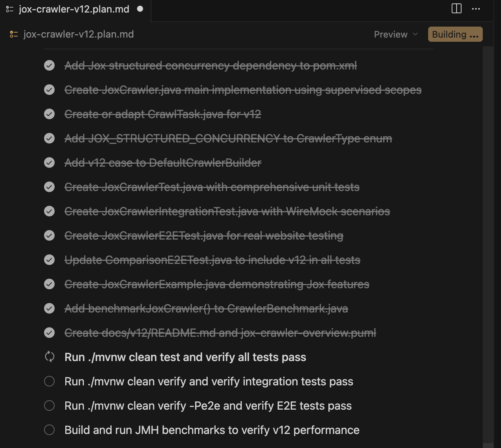Image resolution: width=501 pixels, height=448 pixels.
Task: Click the vertical scrollbar track on the right
Action: [488, 228]
